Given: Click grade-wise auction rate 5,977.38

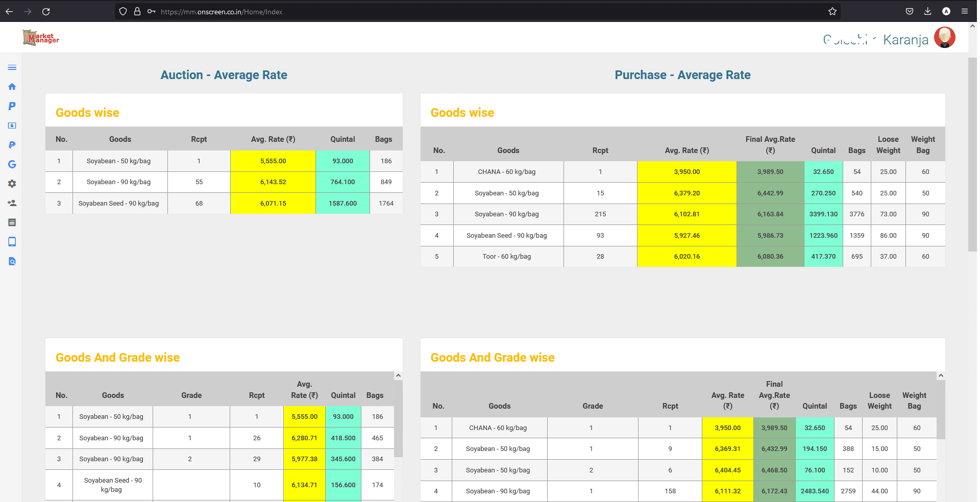Looking at the screenshot, I should (304, 459).
